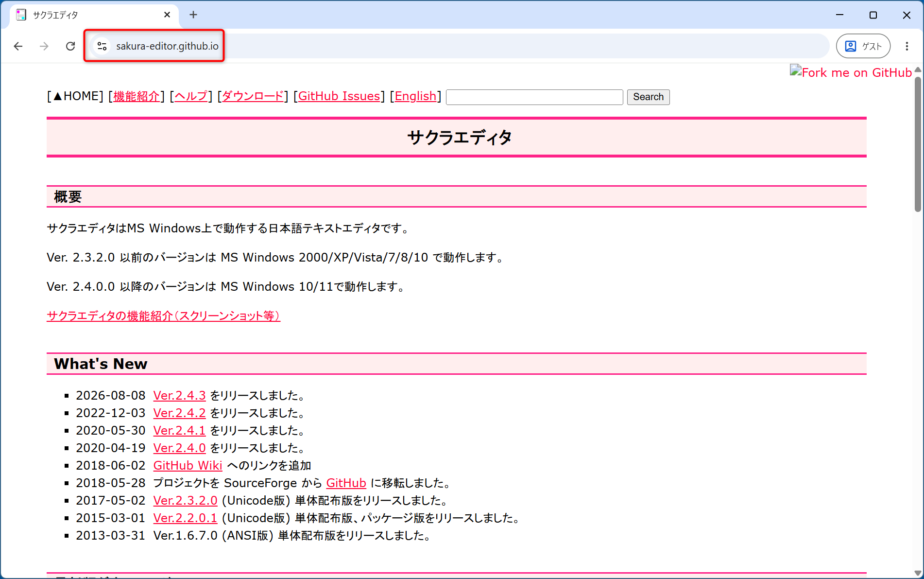Open the Ver.2.4.3 release link
The width and height of the screenshot is (924, 579).
[179, 396]
